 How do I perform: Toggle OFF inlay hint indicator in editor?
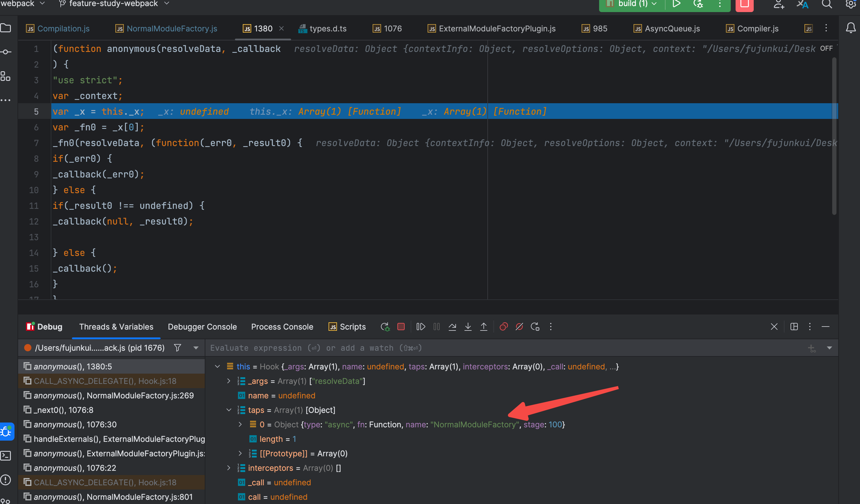tap(826, 48)
